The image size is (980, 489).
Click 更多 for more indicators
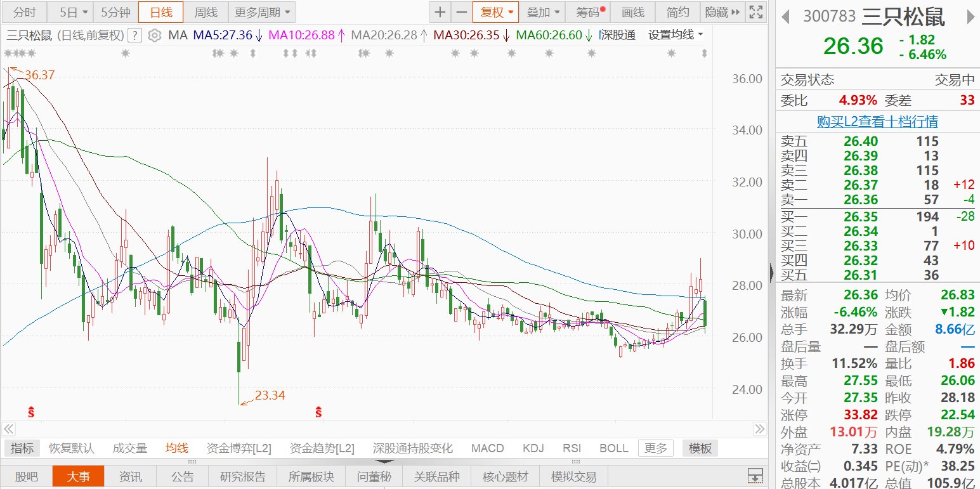(x=656, y=448)
